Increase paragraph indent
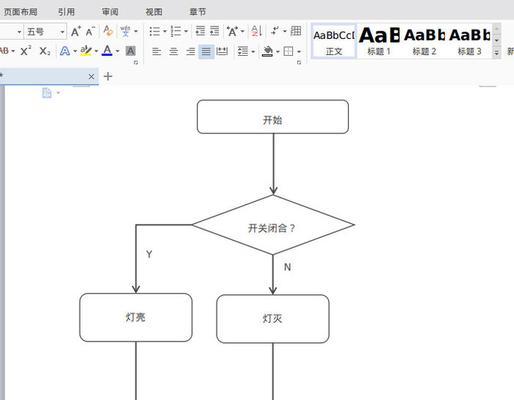Screen dimensions: 514x400 pos(214,31)
